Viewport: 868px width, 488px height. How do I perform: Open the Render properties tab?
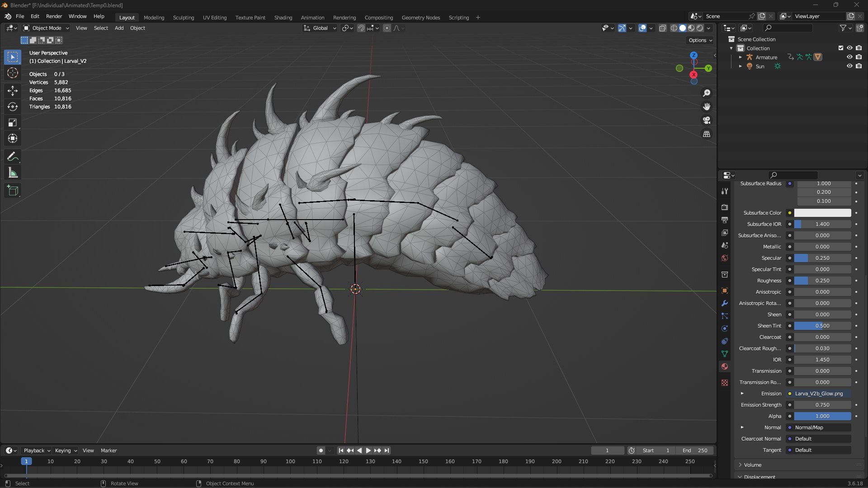pos(725,207)
